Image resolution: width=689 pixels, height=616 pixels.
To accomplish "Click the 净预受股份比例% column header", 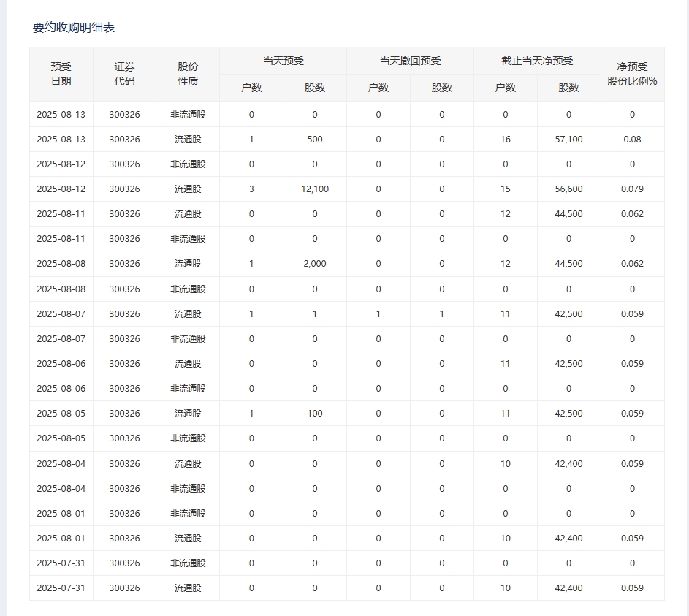I will tap(632, 74).
